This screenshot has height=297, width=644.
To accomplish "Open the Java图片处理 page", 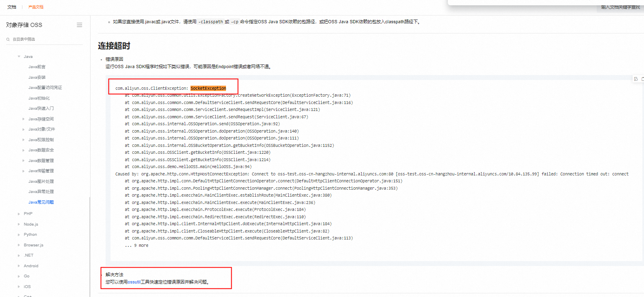I will coord(41,182).
